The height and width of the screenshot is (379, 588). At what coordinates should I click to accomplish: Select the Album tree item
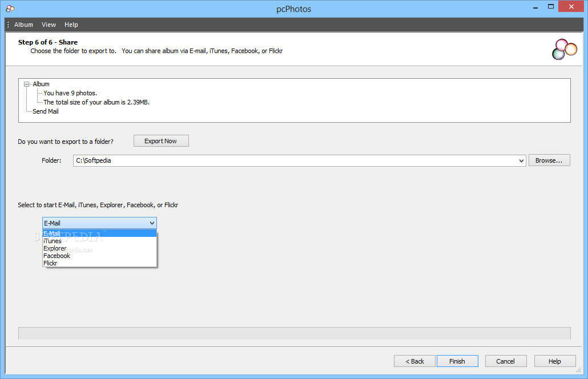coord(41,84)
